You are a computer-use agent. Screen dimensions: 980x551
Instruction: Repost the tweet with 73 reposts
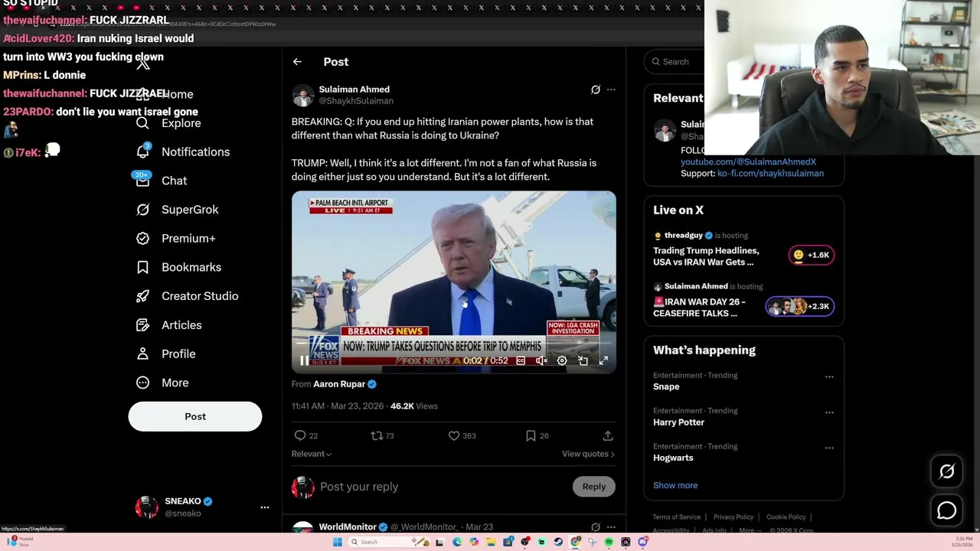tap(377, 435)
